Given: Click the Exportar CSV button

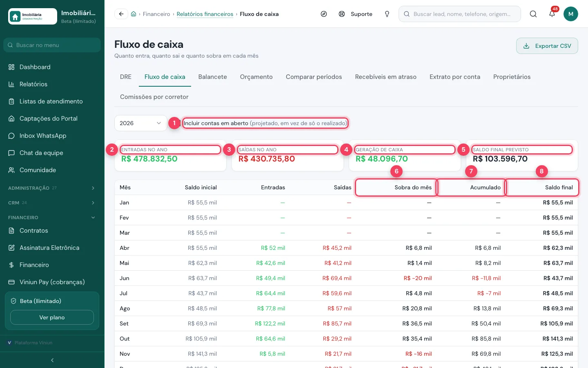Looking at the screenshot, I should click(x=547, y=46).
